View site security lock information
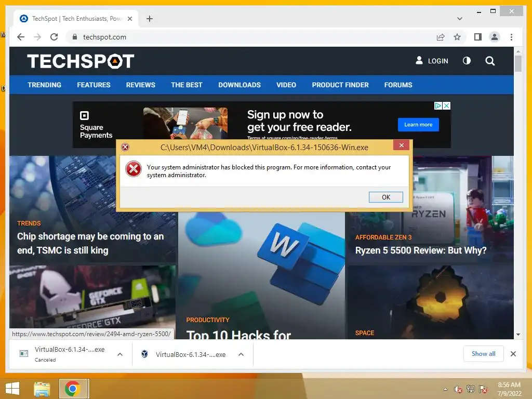Image resolution: width=532 pixels, height=399 pixels. [75, 37]
